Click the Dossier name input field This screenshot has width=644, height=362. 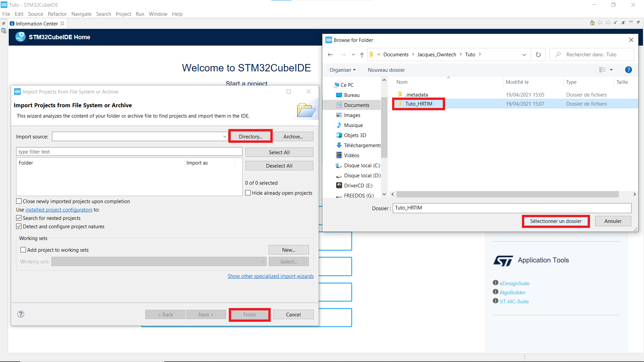tap(512, 208)
